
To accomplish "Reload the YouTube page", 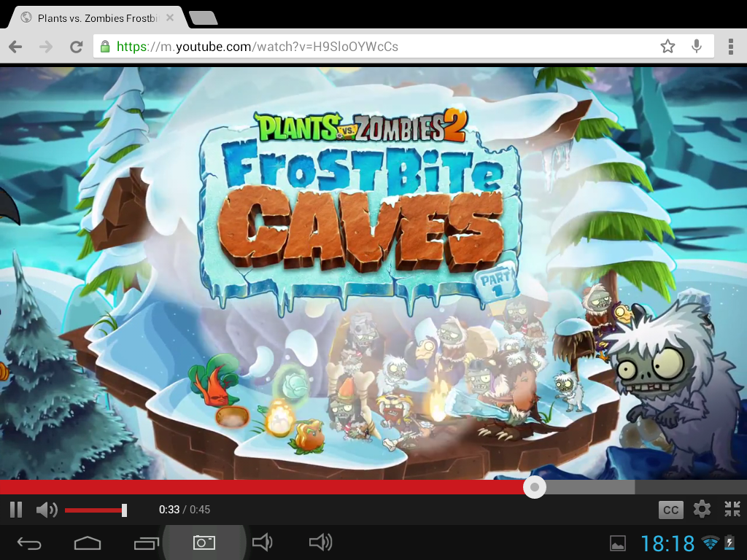I will [76, 47].
